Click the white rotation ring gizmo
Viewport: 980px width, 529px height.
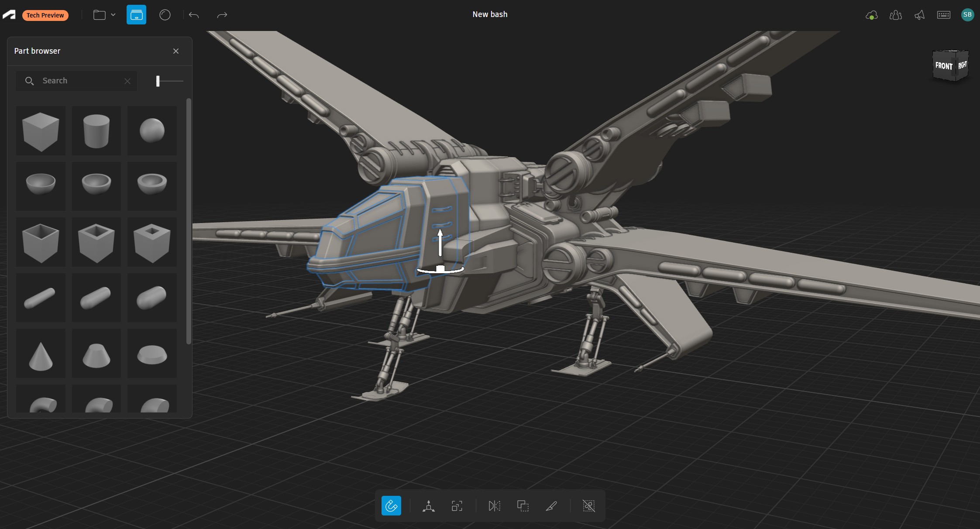[x=440, y=270]
